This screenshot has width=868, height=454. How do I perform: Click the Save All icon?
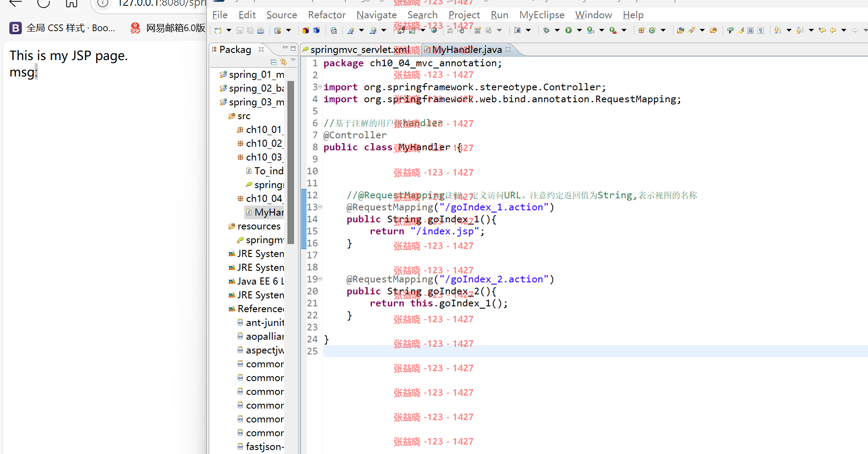tap(250, 30)
